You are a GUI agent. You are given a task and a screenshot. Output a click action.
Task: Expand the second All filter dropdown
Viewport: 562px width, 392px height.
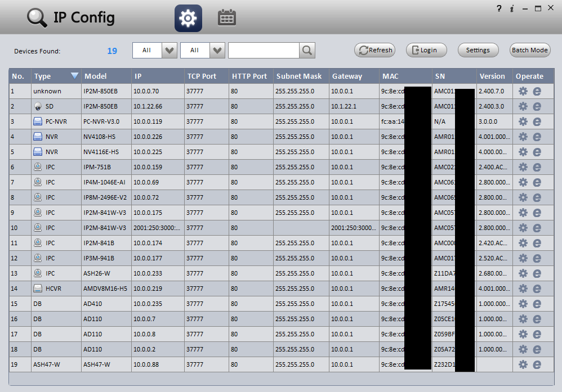point(217,51)
